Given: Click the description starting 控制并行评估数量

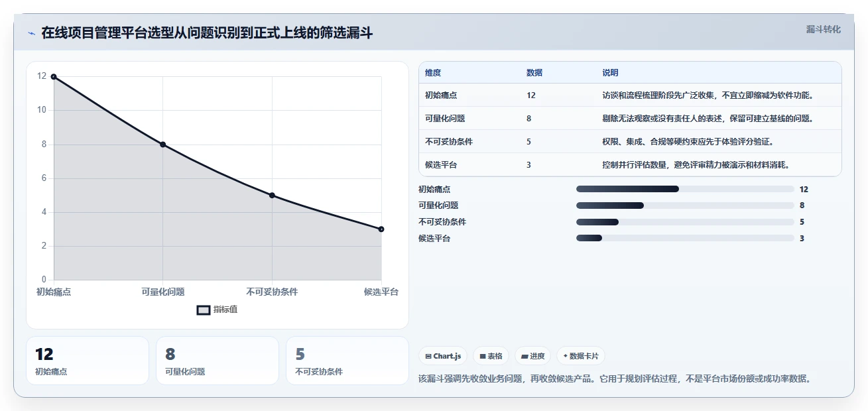Looking at the screenshot, I should 696,165.
